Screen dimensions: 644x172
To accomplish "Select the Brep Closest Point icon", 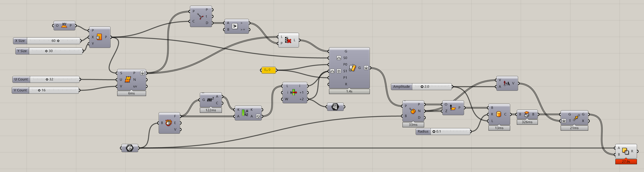I will click(412, 111).
